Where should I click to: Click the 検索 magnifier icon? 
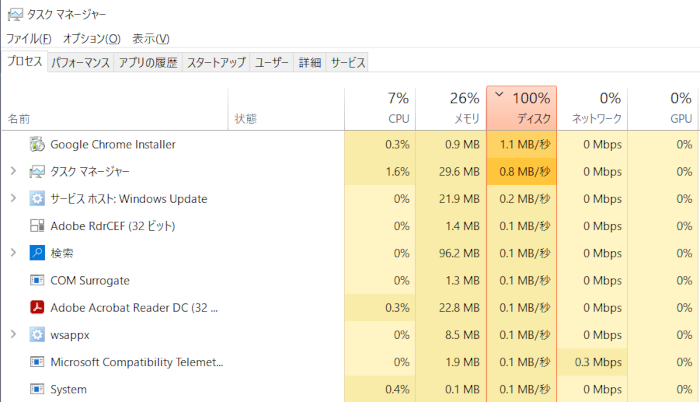[37, 253]
